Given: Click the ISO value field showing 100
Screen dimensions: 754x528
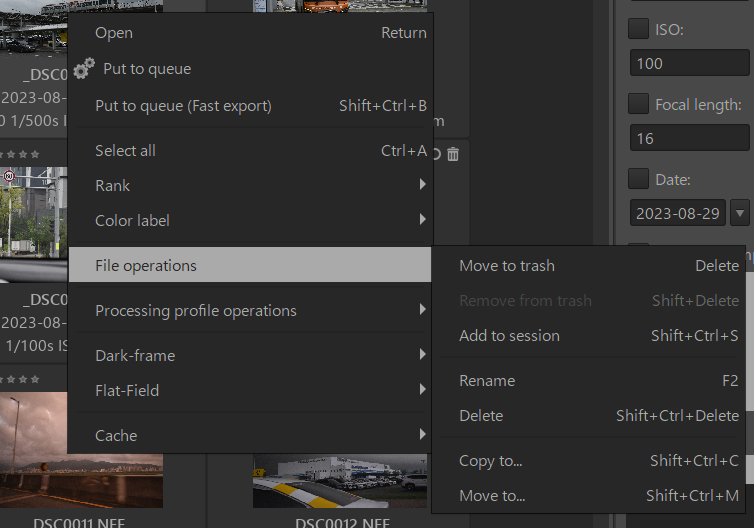Looking at the screenshot, I should point(688,64).
